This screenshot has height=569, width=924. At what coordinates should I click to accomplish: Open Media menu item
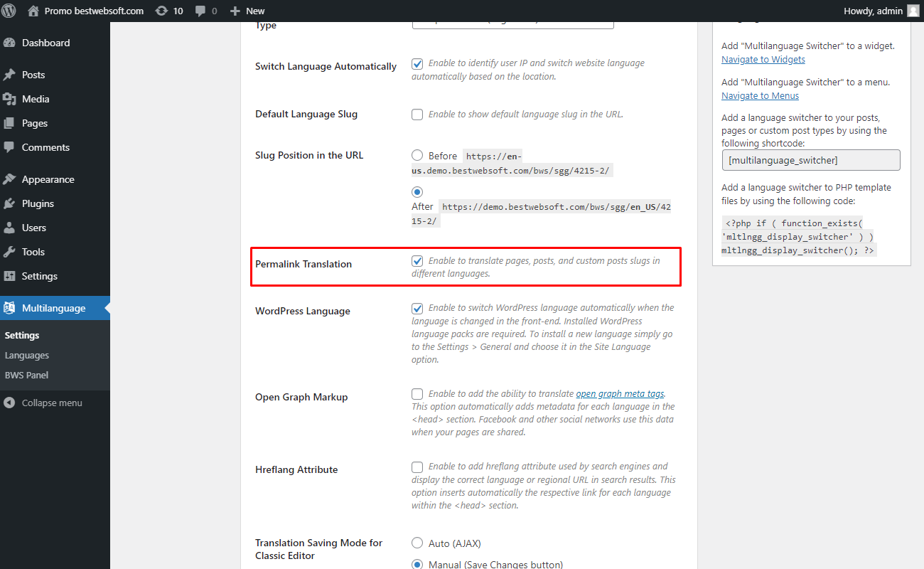[55, 99]
